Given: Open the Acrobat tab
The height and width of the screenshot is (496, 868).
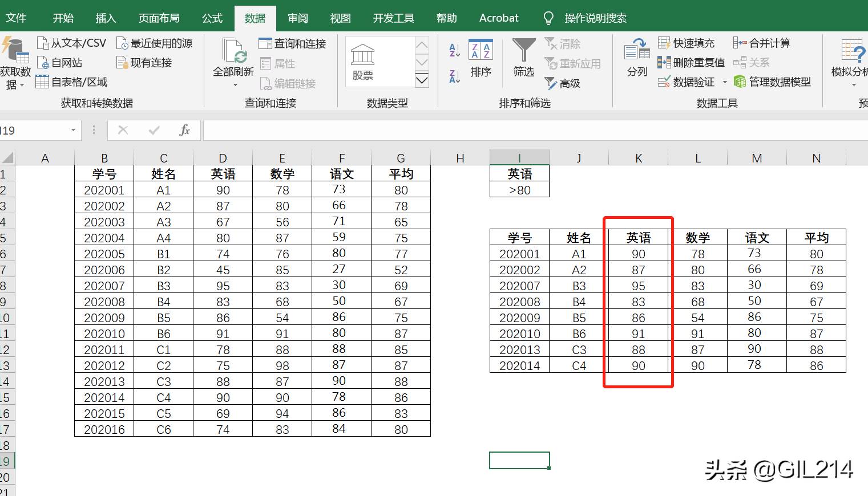Looking at the screenshot, I should point(499,18).
